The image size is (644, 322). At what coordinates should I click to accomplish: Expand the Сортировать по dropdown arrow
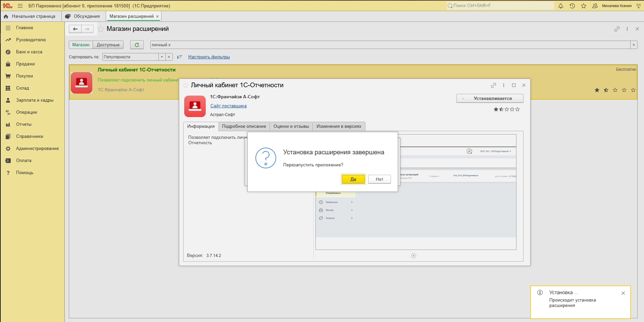[x=162, y=57]
